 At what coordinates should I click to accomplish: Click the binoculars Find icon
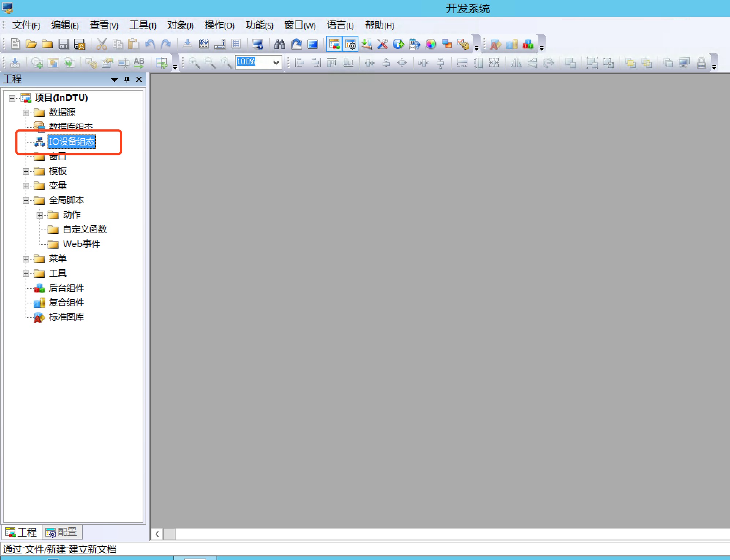(x=280, y=44)
